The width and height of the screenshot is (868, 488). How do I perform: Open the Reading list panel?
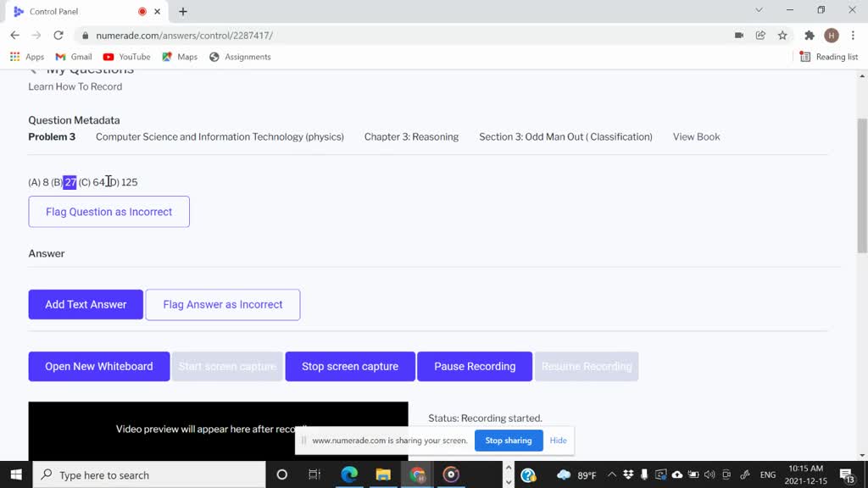[829, 57]
